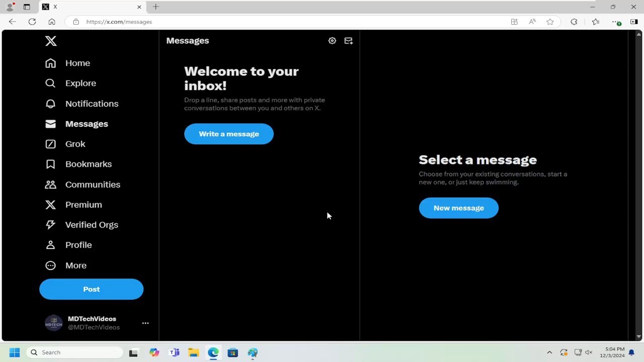
Task: Click the browser profile icon
Action: [10, 7]
